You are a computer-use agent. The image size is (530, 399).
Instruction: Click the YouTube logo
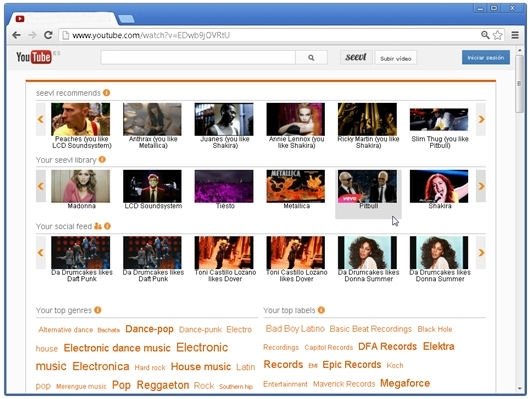34,57
